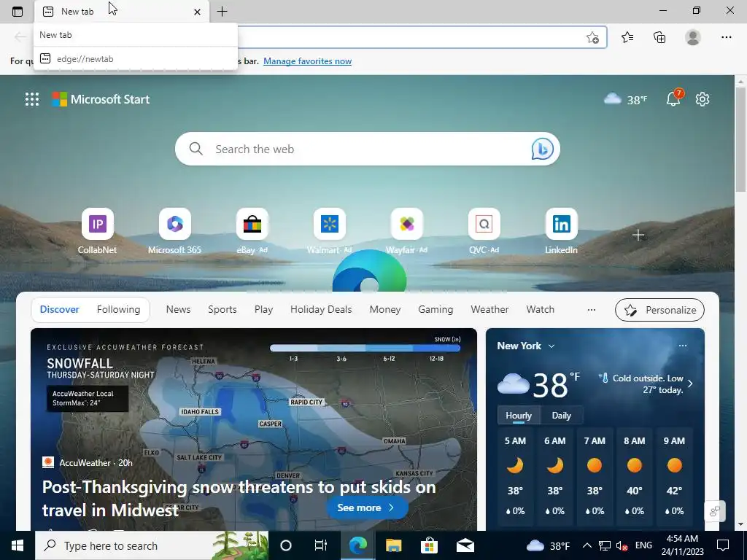The image size is (747, 560).
Task: Open the Microsoft Start app launcher grid
Action: pos(32,99)
